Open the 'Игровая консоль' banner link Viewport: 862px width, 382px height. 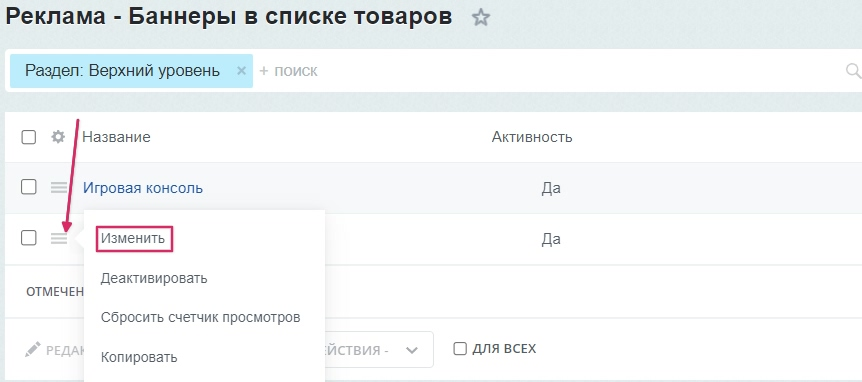coord(143,188)
